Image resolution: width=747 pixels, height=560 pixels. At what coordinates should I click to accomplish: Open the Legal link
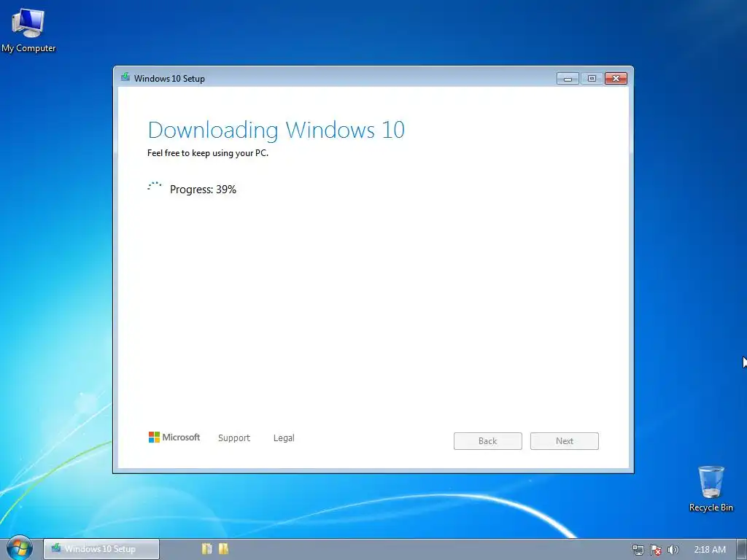click(284, 437)
